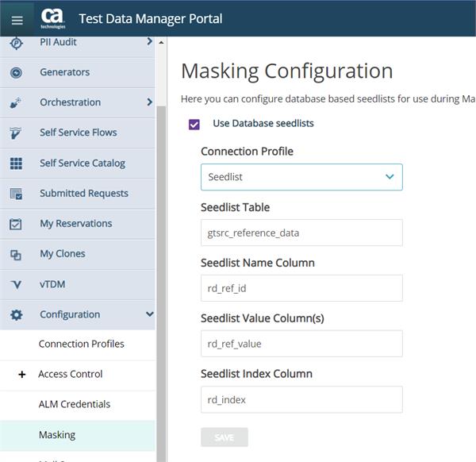Click the Self Service Flows icon

[x=15, y=133]
